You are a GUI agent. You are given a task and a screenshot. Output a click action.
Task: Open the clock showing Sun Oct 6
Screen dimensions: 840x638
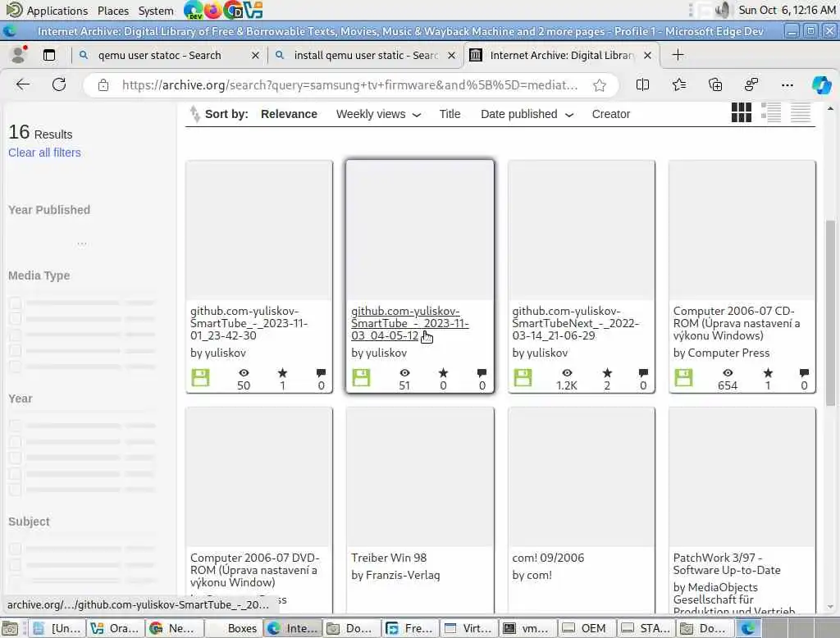pyautogui.click(x=787, y=10)
